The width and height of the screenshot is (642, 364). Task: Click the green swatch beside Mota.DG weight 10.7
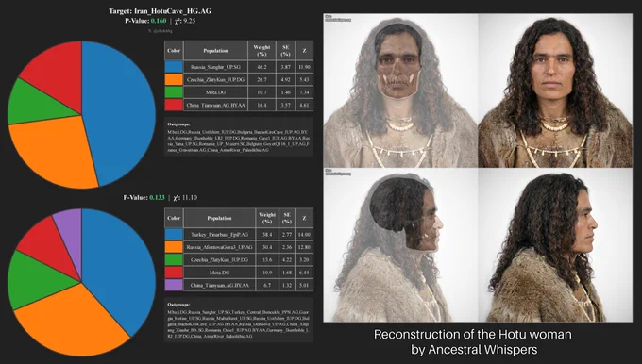[174, 92]
